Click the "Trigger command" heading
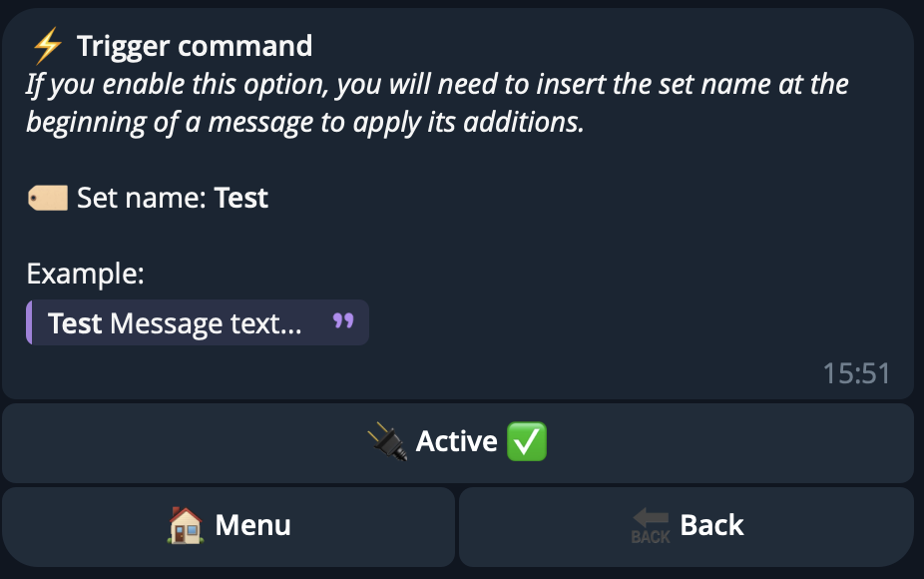924x579 pixels. (x=195, y=46)
